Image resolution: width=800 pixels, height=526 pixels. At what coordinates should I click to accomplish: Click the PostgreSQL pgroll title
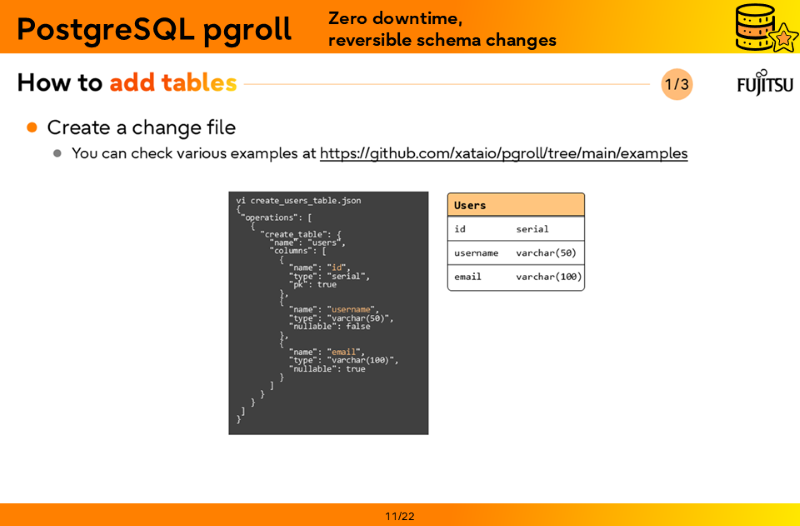point(154,29)
